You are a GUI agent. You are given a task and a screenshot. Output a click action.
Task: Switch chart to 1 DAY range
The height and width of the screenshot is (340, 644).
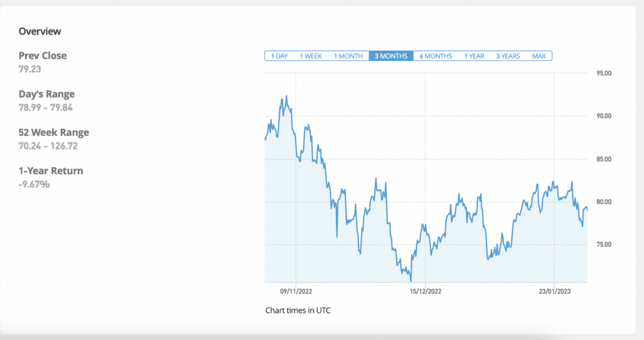tap(279, 56)
